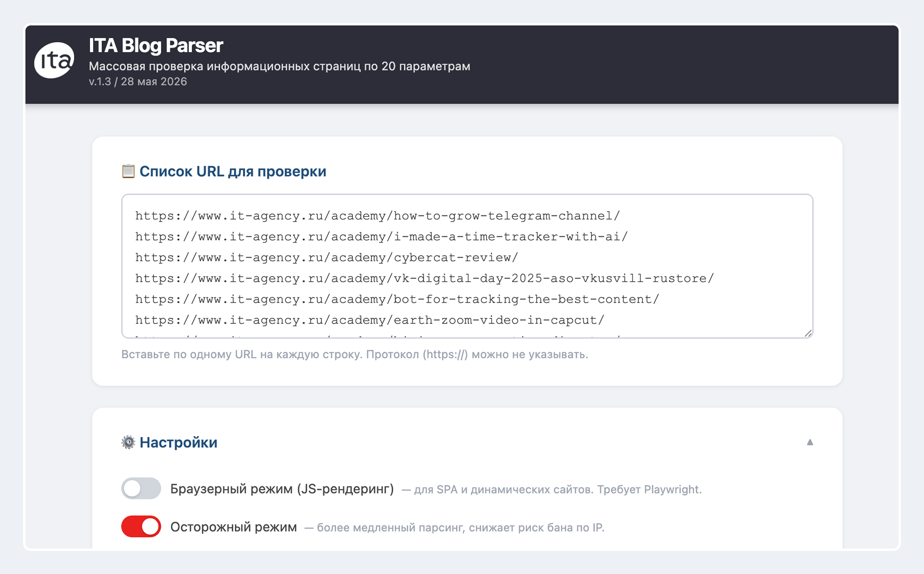The height and width of the screenshot is (574, 924).
Task: Click the version text v.1.3 / 28 мая 2026
Action: click(138, 82)
